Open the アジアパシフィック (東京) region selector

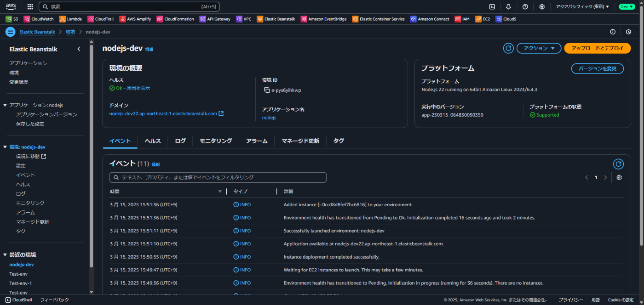click(582, 7)
